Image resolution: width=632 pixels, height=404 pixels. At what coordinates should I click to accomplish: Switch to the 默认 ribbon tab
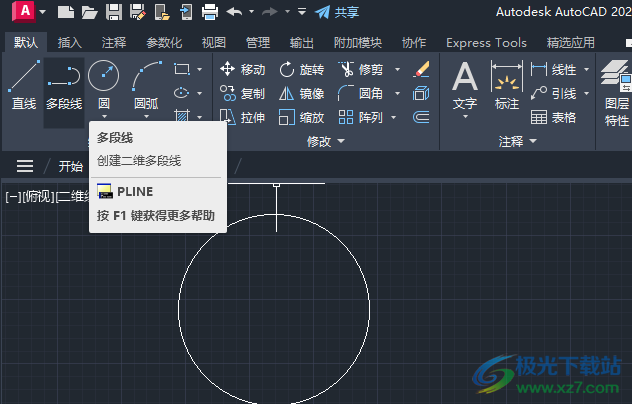click(26, 42)
